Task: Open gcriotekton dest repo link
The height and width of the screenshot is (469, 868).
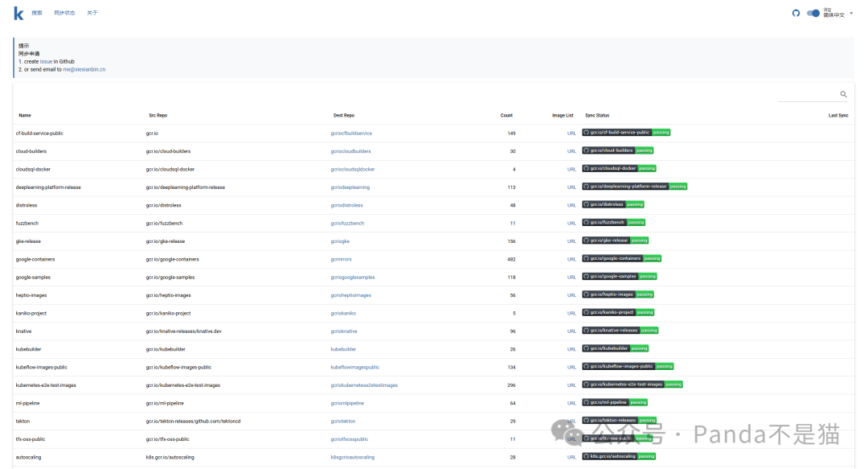Action: pyautogui.click(x=343, y=422)
